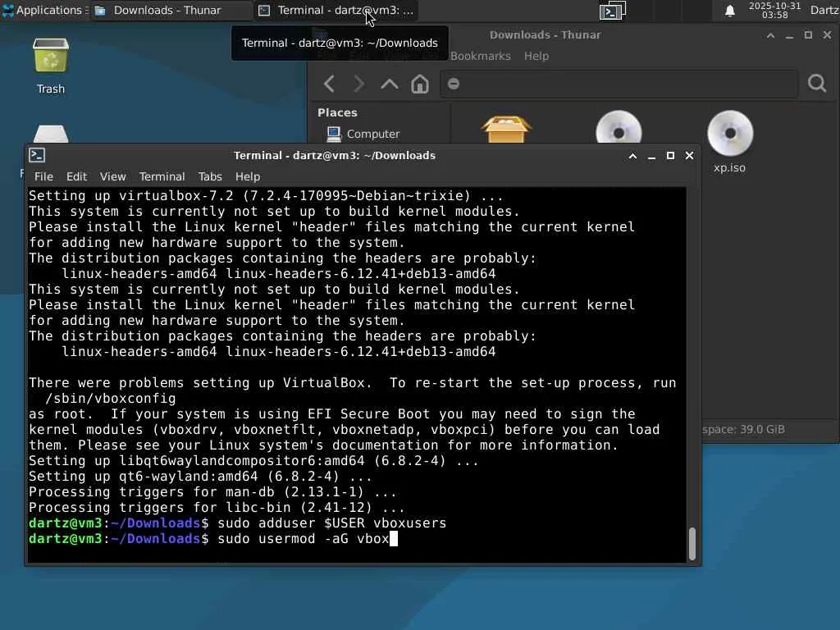Open Thunar Help menu

(536, 57)
